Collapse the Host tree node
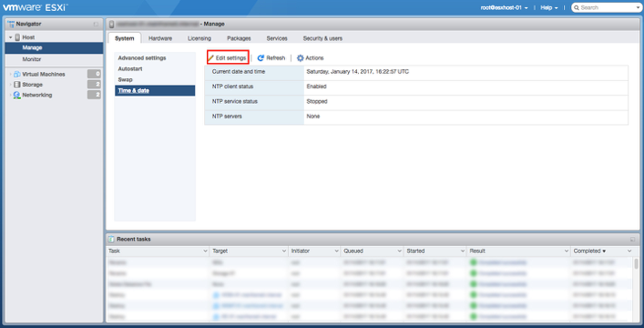644x328 pixels. [11, 37]
